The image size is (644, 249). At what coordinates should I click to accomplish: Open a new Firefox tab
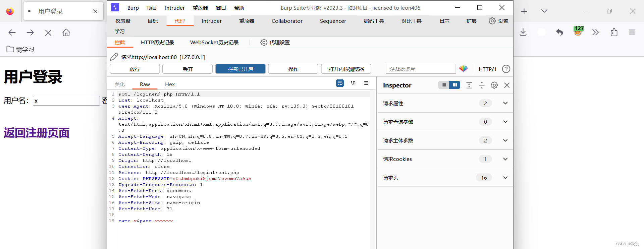tap(524, 11)
